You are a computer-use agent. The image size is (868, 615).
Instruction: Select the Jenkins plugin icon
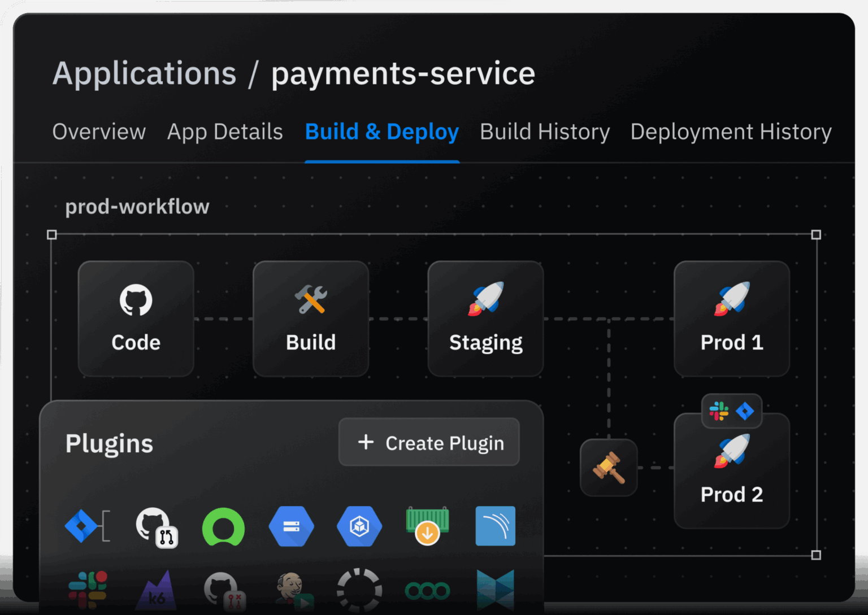293,591
